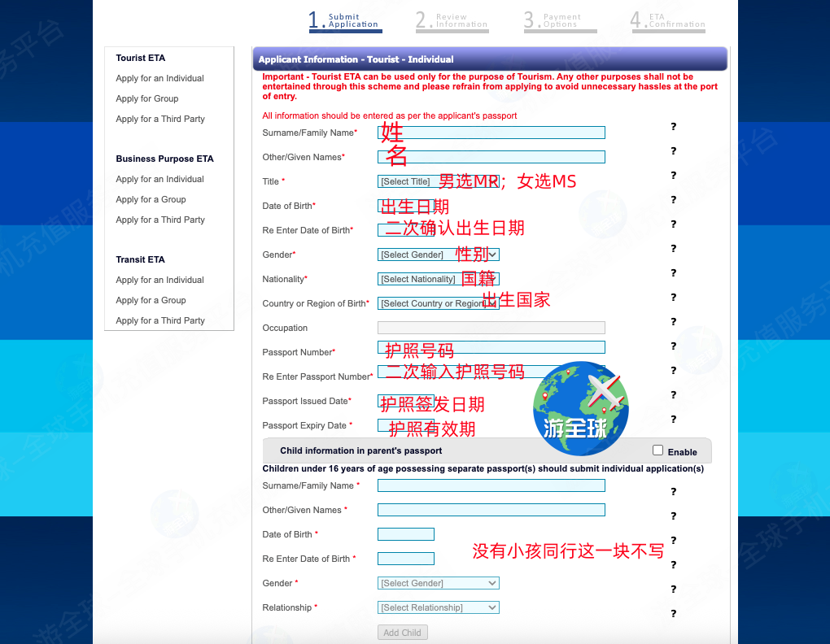Click the globe airplane logo image
The image size is (830, 644).
click(581, 408)
